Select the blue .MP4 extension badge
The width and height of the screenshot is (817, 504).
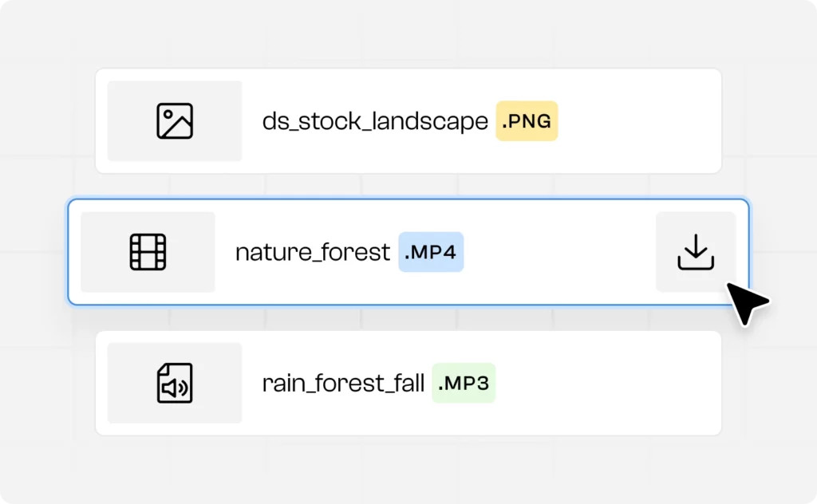431,252
